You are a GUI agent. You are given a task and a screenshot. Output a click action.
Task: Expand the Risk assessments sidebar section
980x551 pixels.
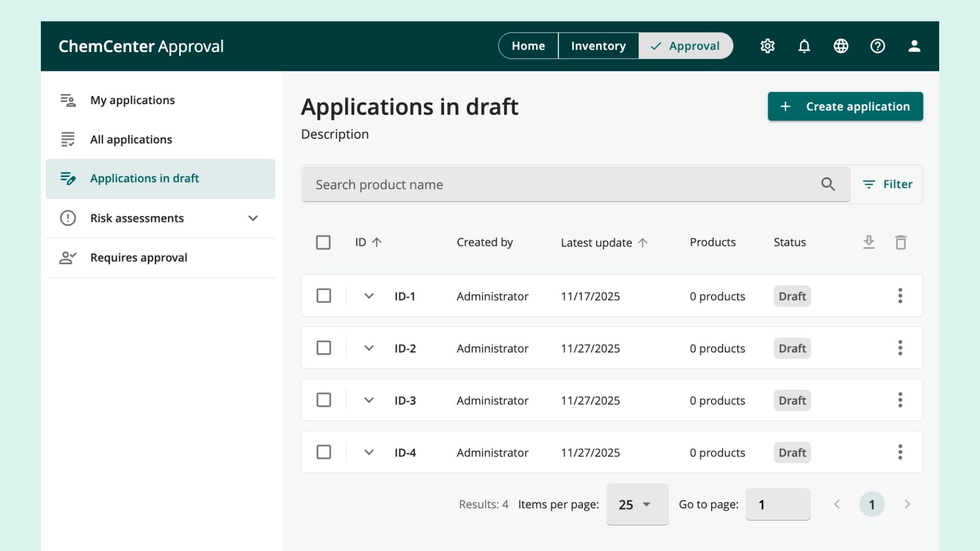[x=253, y=218]
